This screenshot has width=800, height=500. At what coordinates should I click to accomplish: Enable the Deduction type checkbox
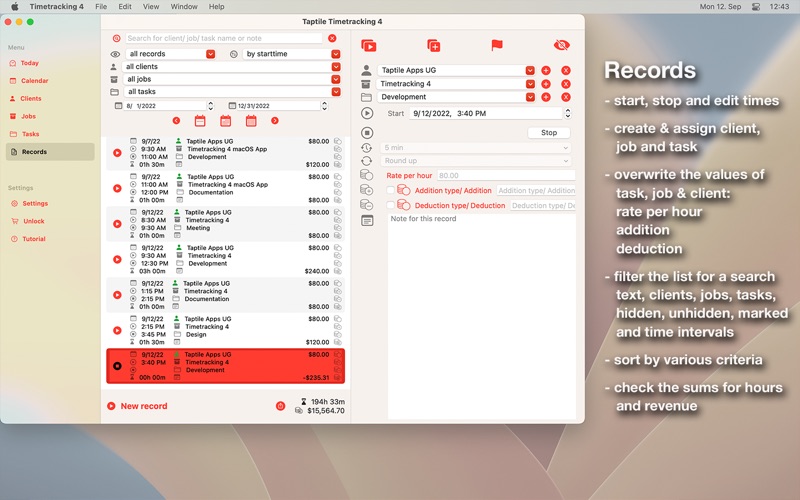(x=391, y=205)
